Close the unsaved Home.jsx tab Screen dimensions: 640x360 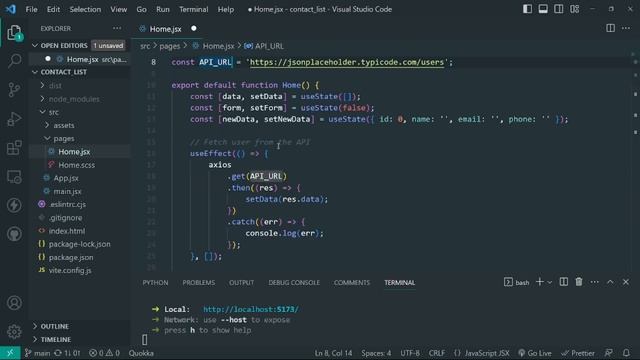193,28
